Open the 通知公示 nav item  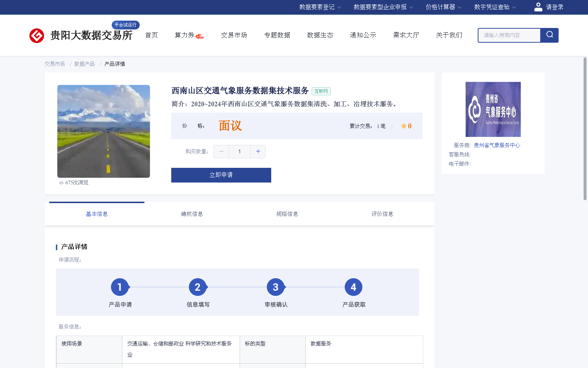click(363, 35)
